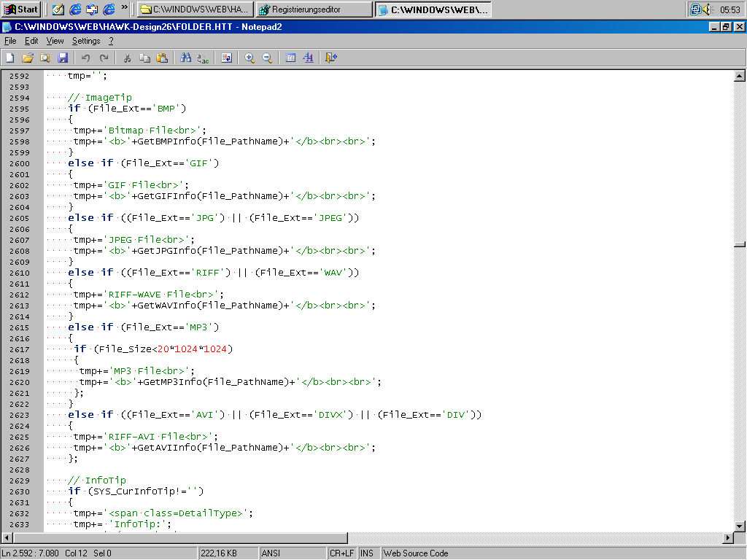Launch first Internet Explorer quick-launch icon
This screenshot has width=747, height=560.
tap(75, 9)
